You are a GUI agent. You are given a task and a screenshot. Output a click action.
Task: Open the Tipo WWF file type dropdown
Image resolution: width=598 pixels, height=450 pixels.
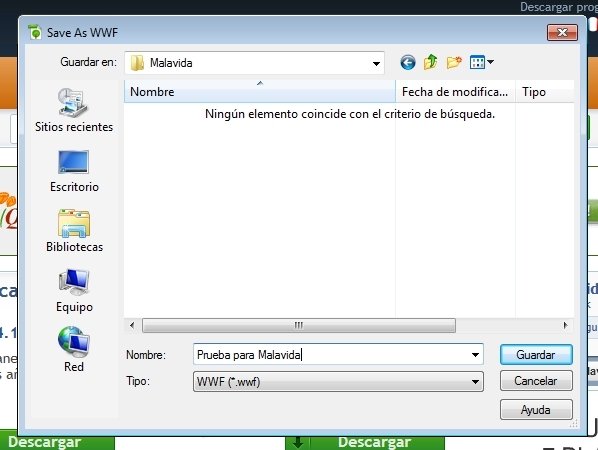338,382
